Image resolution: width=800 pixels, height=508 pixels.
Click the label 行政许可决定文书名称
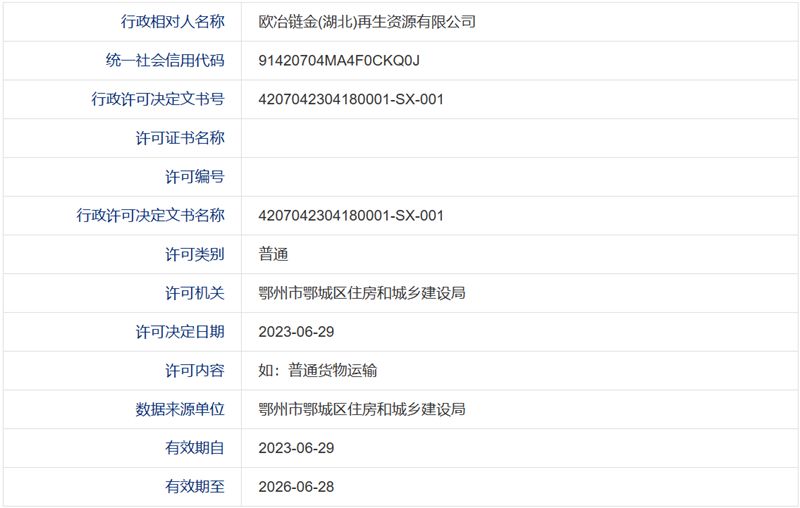click(x=150, y=215)
